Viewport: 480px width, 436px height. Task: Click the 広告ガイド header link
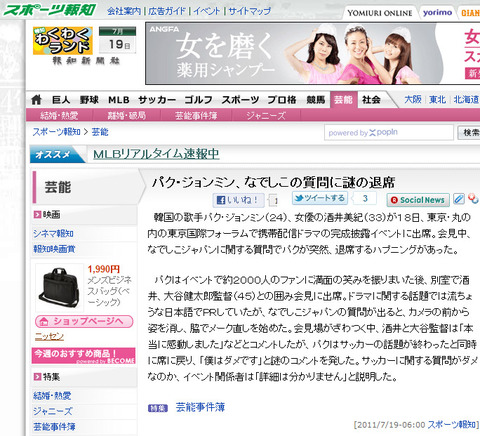[167, 11]
